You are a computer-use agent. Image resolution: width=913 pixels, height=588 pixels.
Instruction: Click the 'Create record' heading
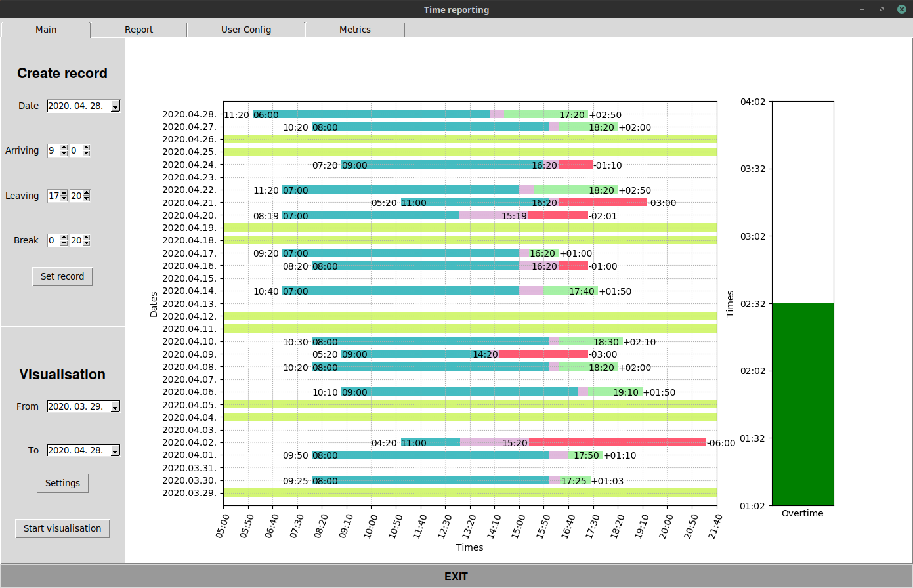coord(62,73)
